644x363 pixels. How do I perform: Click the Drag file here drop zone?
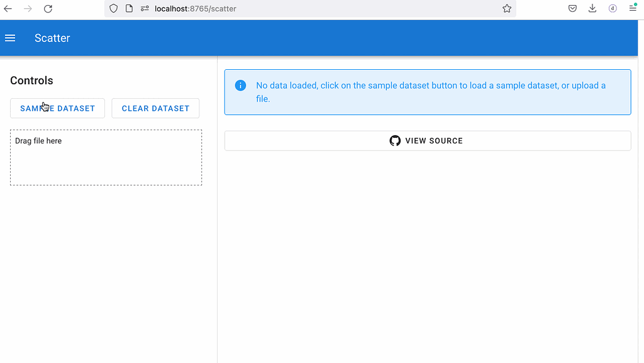click(106, 157)
